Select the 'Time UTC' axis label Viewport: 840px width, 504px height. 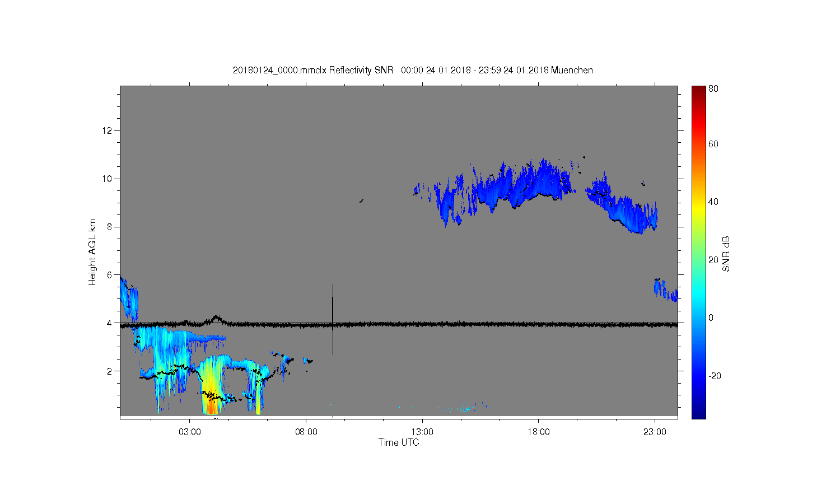pyautogui.click(x=399, y=442)
